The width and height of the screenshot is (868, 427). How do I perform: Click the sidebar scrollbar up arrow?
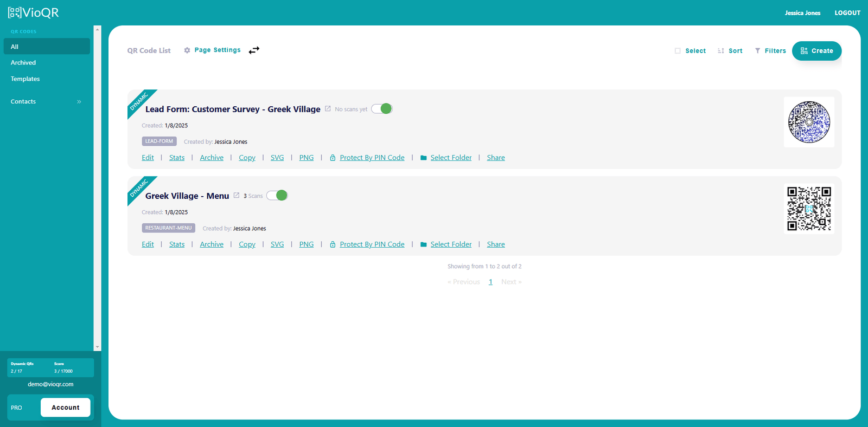(x=97, y=29)
